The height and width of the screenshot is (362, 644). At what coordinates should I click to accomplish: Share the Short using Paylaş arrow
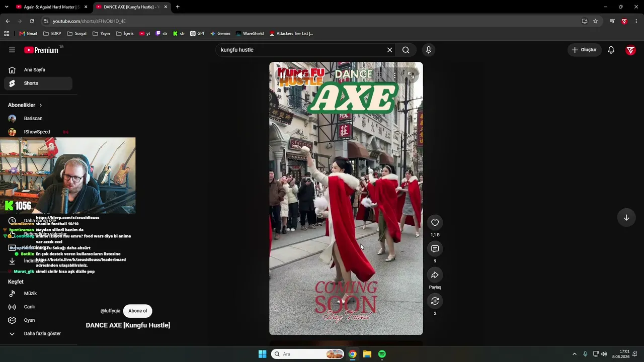[435, 275]
